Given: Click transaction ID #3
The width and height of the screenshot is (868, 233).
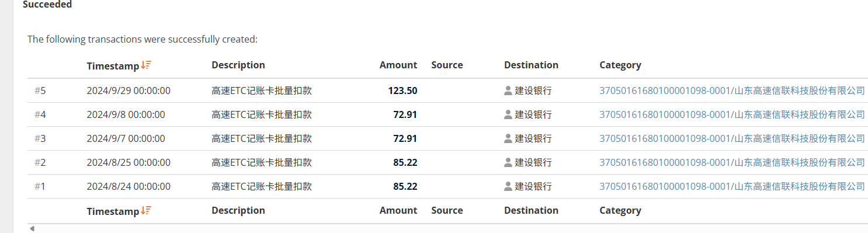Looking at the screenshot, I should (40, 138).
